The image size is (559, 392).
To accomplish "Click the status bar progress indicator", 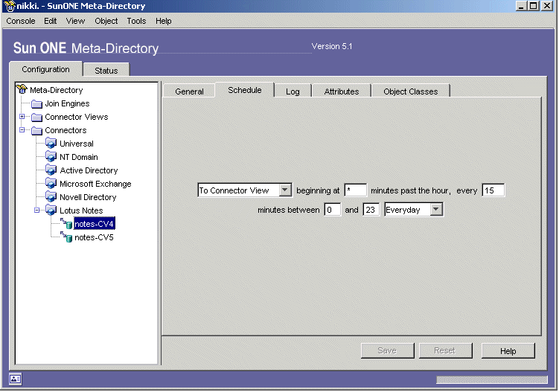I will [491, 379].
